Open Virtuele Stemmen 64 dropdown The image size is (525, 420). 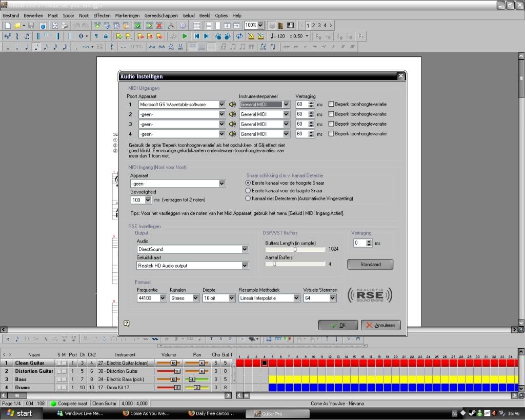click(332, 298)
